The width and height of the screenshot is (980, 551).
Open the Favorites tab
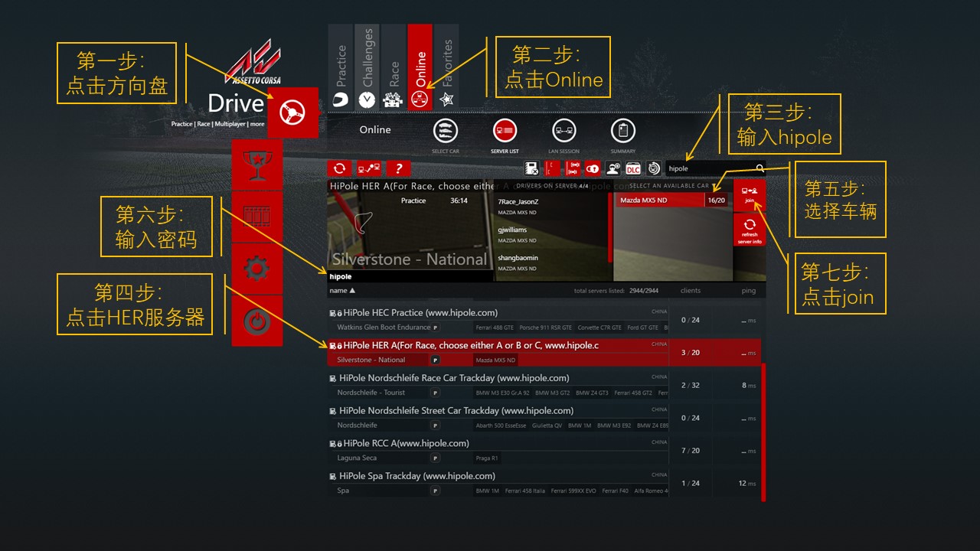[446, 67]
